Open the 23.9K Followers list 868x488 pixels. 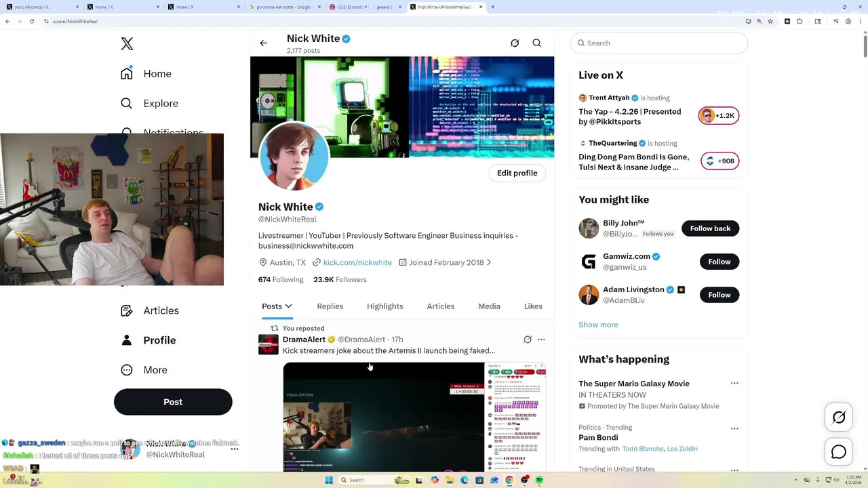point(340,279)
